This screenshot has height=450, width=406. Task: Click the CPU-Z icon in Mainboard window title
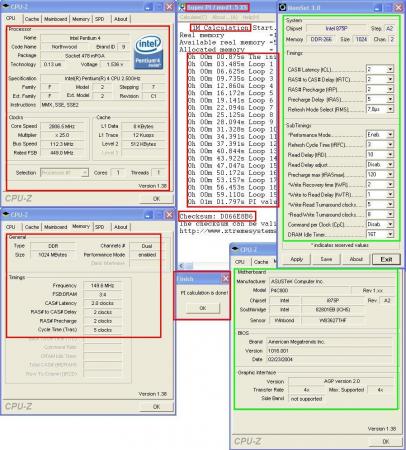pyautogui.click(x=235, y=249)
